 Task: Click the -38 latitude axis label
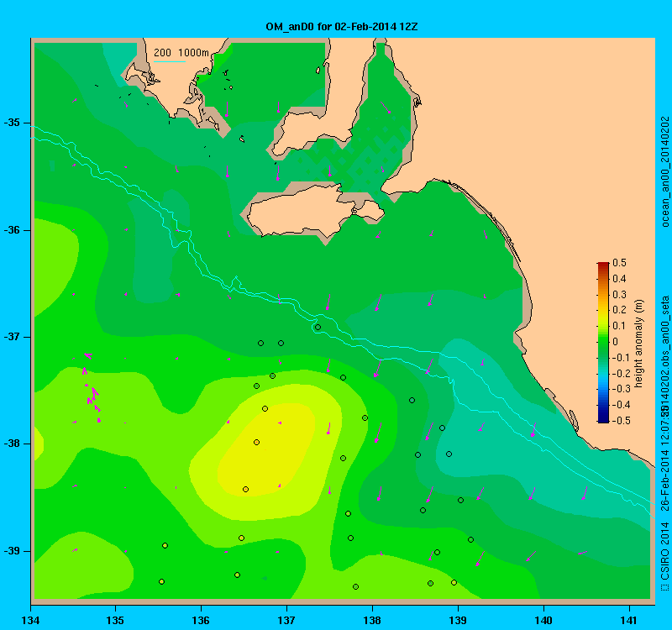[12, 444]
